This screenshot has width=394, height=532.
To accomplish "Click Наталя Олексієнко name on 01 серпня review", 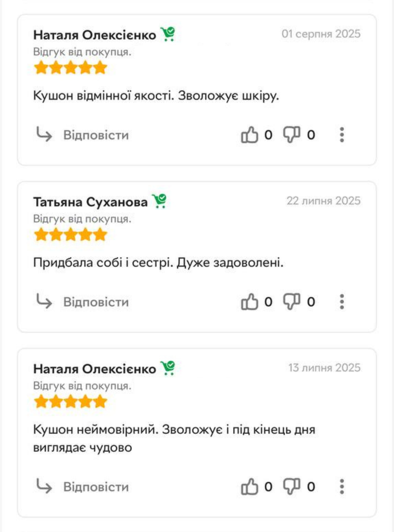I will [94, 35].
